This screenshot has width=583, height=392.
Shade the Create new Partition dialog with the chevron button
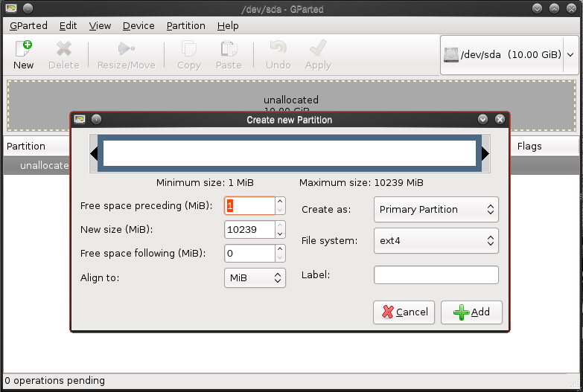point(482,119)
